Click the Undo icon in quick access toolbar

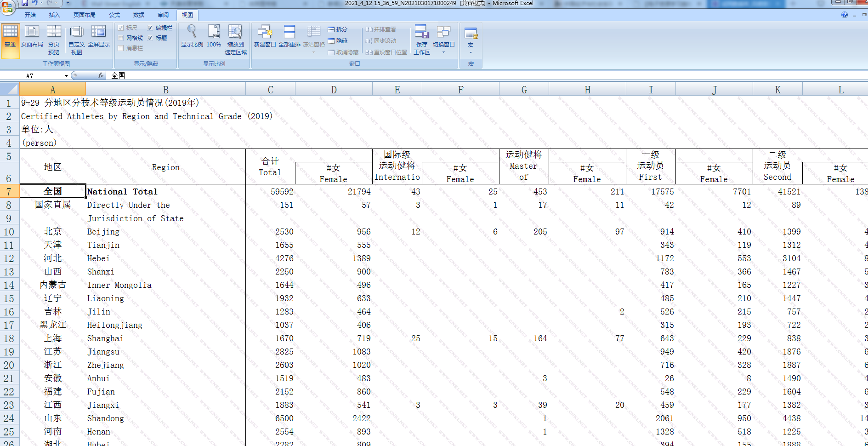click(x=35, y=3)
